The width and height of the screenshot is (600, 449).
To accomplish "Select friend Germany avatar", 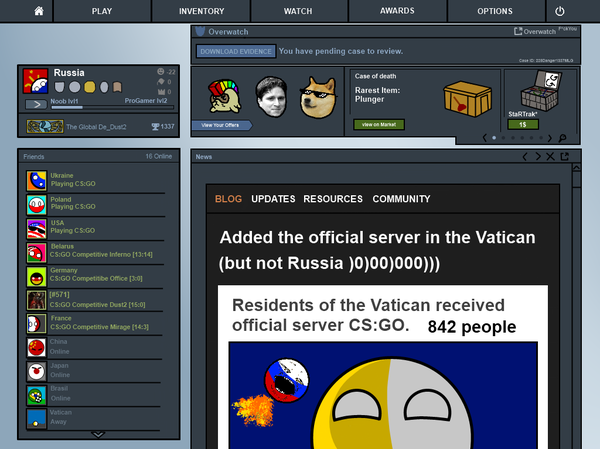I will [36, 277].
